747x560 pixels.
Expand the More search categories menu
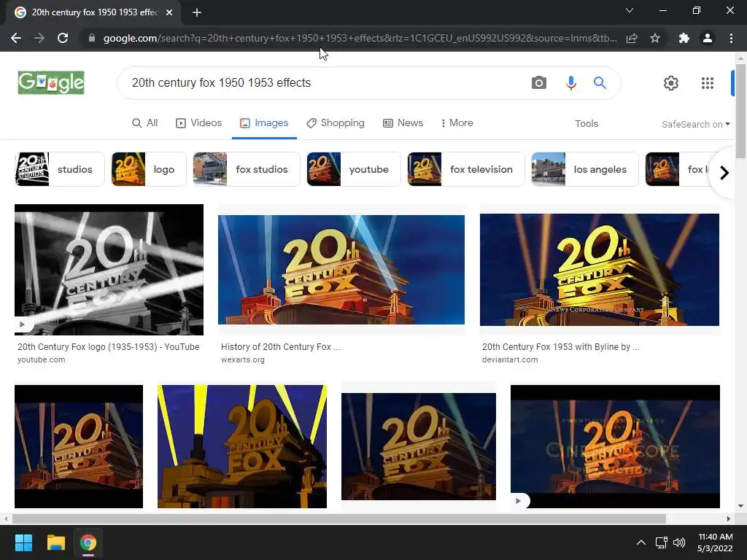point(457,122)
